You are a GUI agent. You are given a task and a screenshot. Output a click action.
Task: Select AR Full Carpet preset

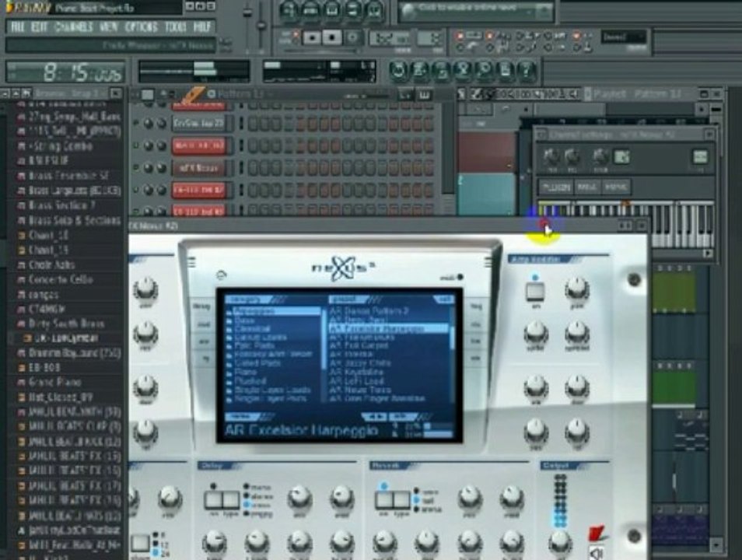359,346
